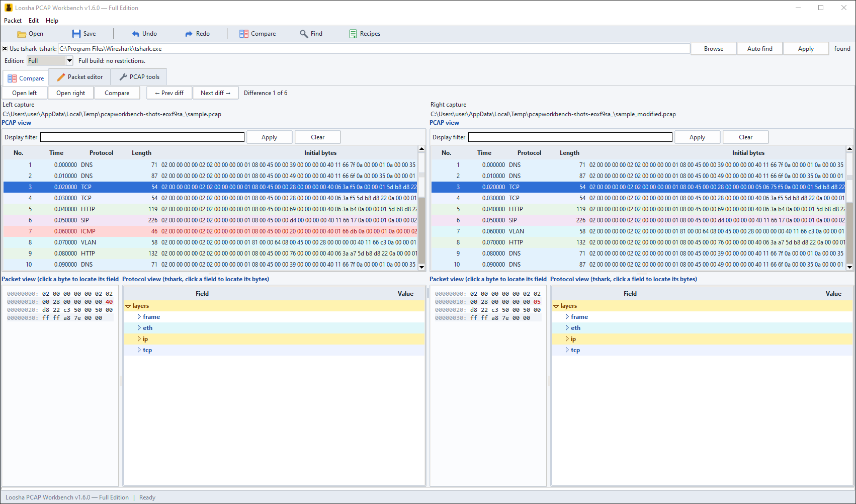Click the Open right button
856x504 pixels.
click(x=71, y=93)
